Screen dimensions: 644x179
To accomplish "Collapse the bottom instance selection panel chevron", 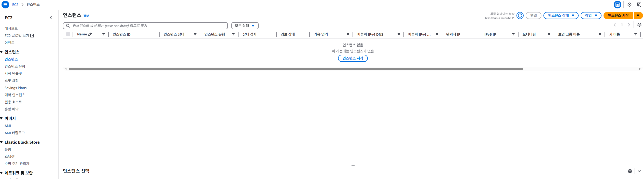I will pos(639,171).
